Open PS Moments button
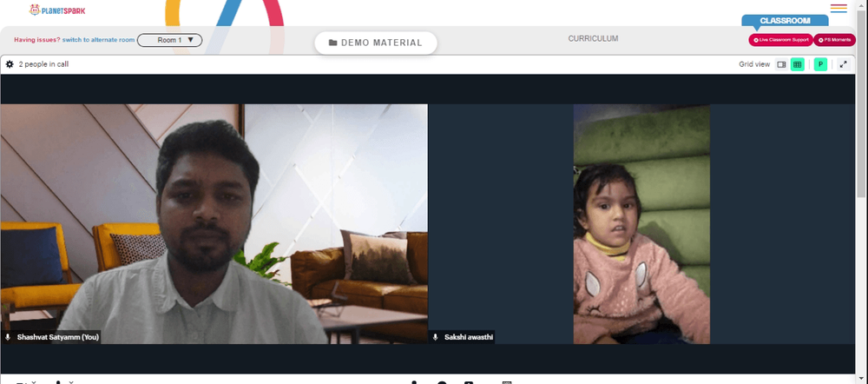 pyautogui.click(x=834, y=40)
